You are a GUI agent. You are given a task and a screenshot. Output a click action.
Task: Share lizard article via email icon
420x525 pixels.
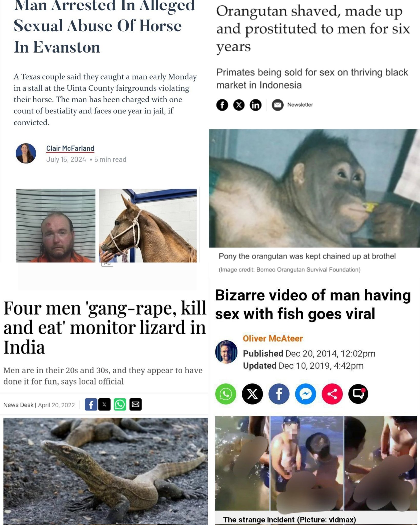135,405
